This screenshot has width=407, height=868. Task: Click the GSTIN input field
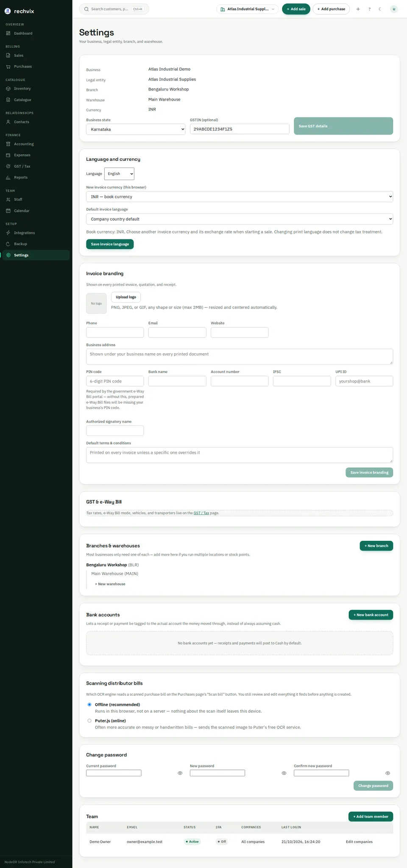(x=240, y=129)
